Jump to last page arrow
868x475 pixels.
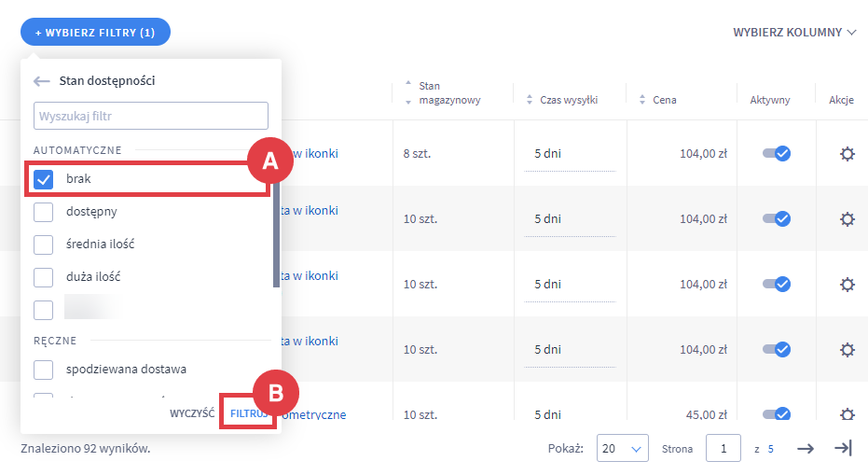(843, 449)
